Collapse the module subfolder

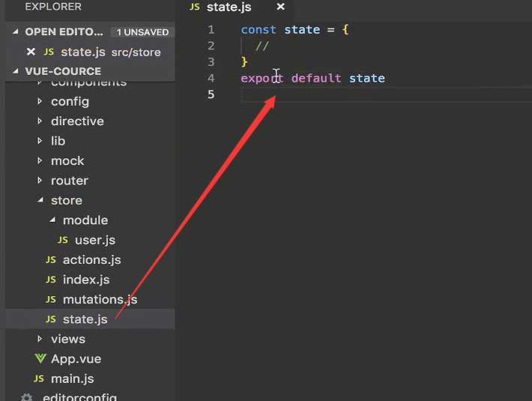(52, 220)
